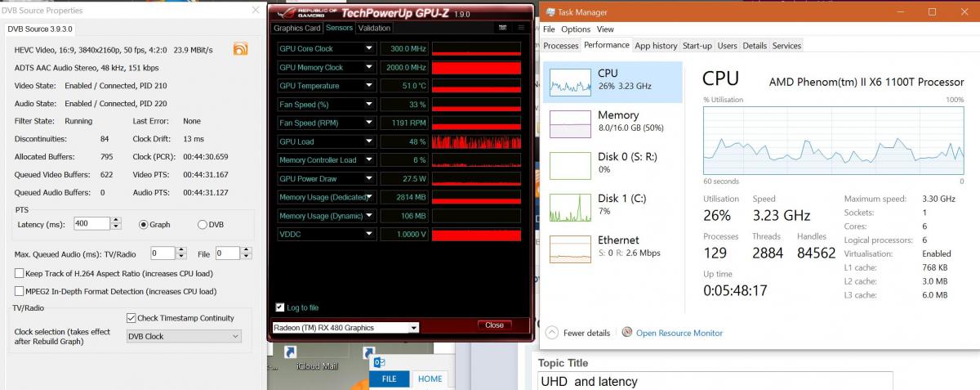Viewport: 980px width, 390px height.
Task: Switch to the Validation tab in GPU-Z
Action: click(375, 28)
